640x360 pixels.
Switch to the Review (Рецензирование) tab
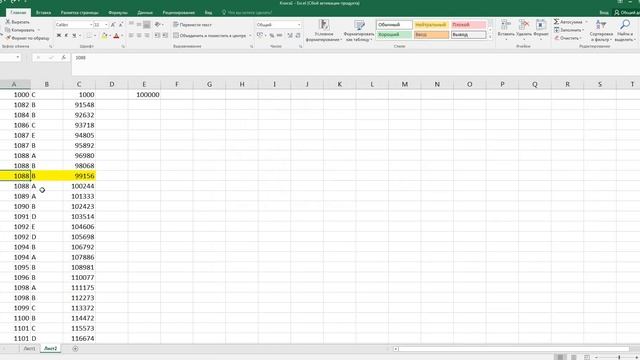178,13
